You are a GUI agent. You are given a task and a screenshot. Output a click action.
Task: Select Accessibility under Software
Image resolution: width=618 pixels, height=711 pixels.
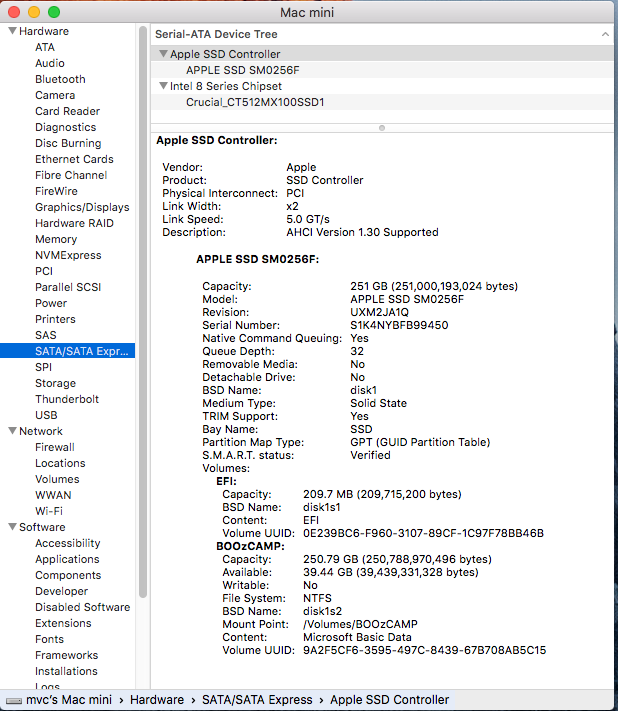click(68, 543)
